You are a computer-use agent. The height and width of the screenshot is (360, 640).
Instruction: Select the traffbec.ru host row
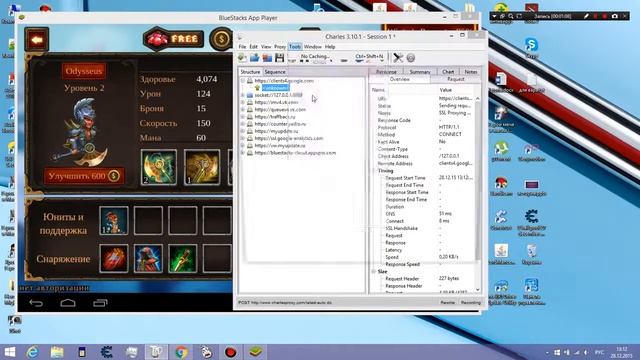[275, 117]
